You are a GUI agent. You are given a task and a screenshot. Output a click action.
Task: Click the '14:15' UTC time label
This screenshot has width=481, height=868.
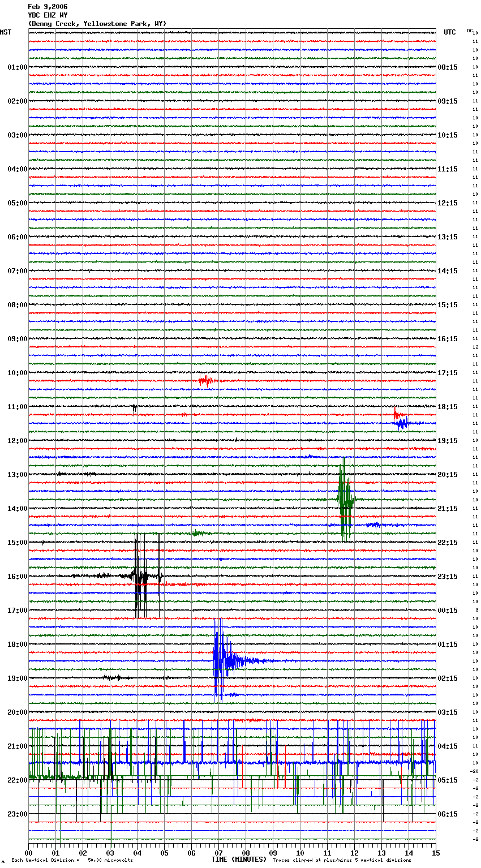pos(448,271)
